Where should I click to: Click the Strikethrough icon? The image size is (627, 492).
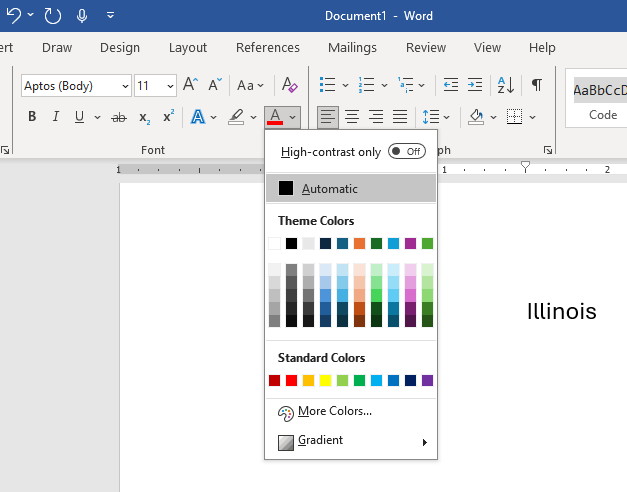119,117
